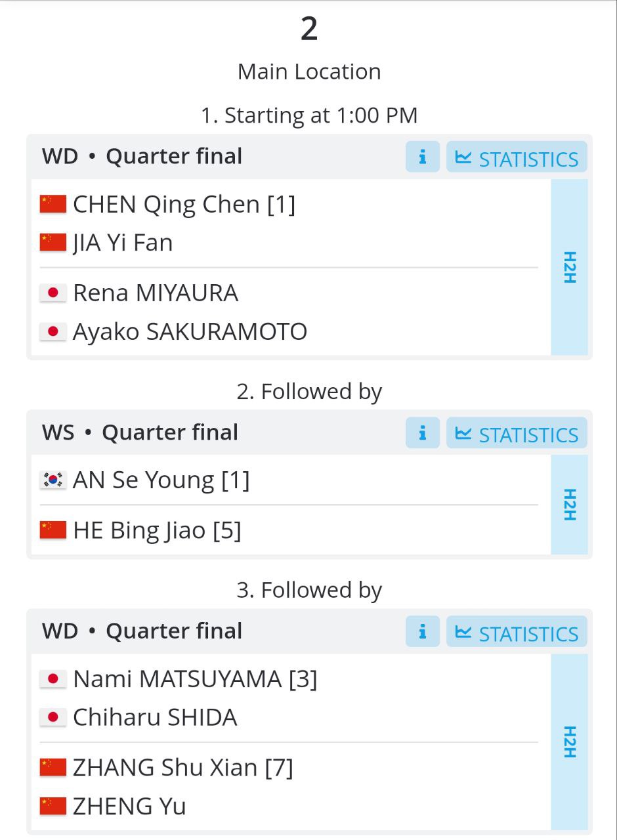The height and width of the screenshot is (840, 617).
Task: Select player JIA Yi Fan
Action: 123,243
